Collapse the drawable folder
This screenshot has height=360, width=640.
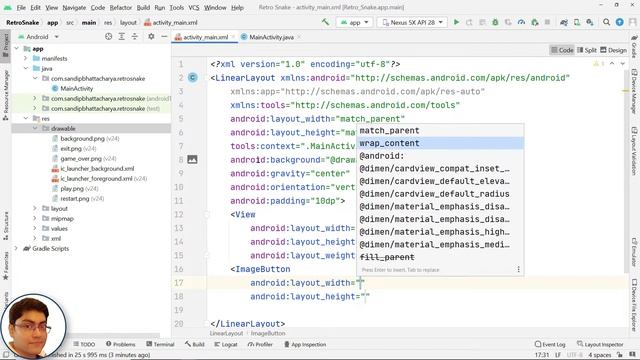pos(35,128)
